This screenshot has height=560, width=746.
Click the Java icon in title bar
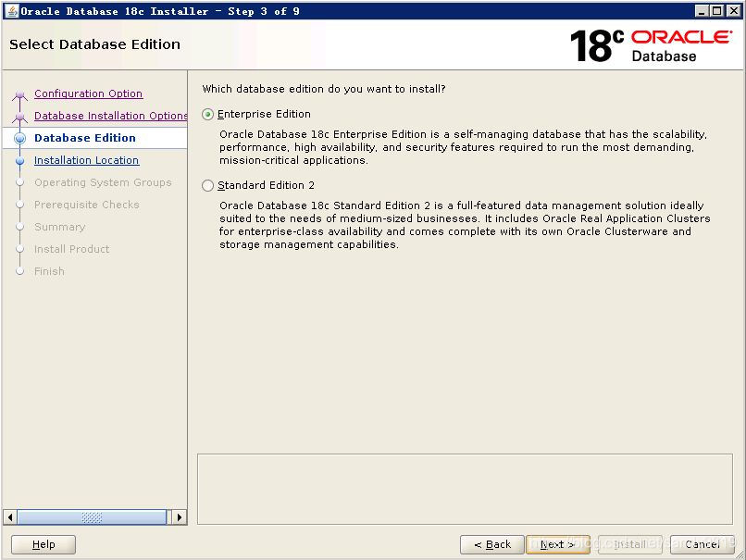tap(11, 11)
